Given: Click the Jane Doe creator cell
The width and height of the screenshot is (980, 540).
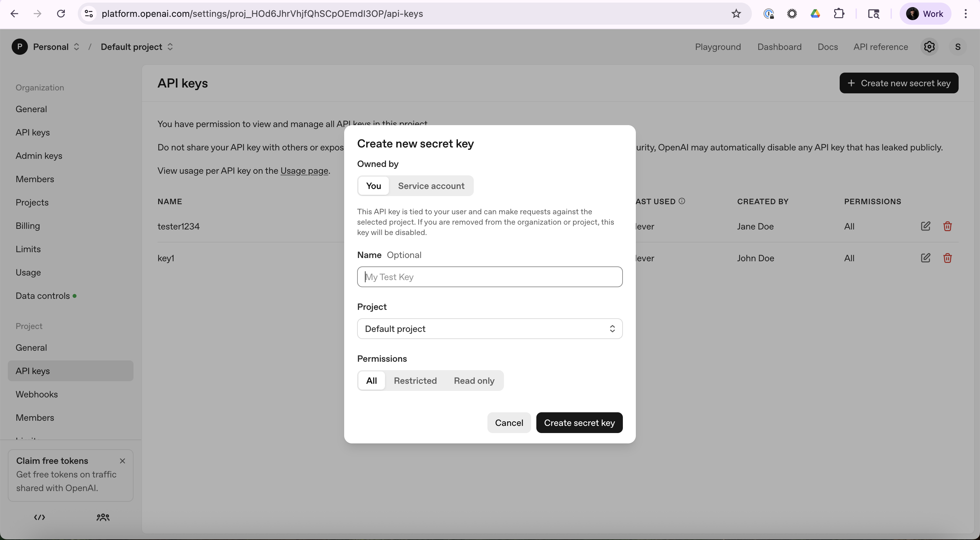Looking at the screenshot, I should pyautogui.click(x=755, y=227).
